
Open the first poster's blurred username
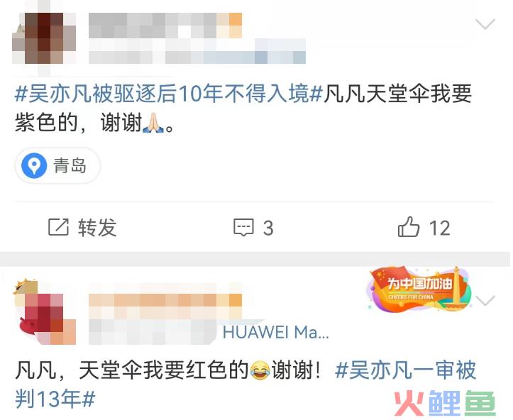click(165, 26)
